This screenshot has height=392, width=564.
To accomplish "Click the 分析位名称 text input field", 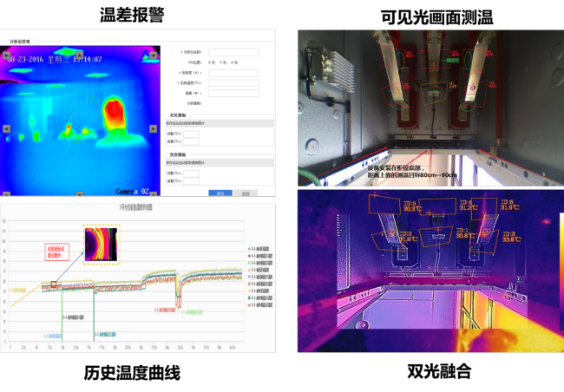I will click(x=233, y=52).
